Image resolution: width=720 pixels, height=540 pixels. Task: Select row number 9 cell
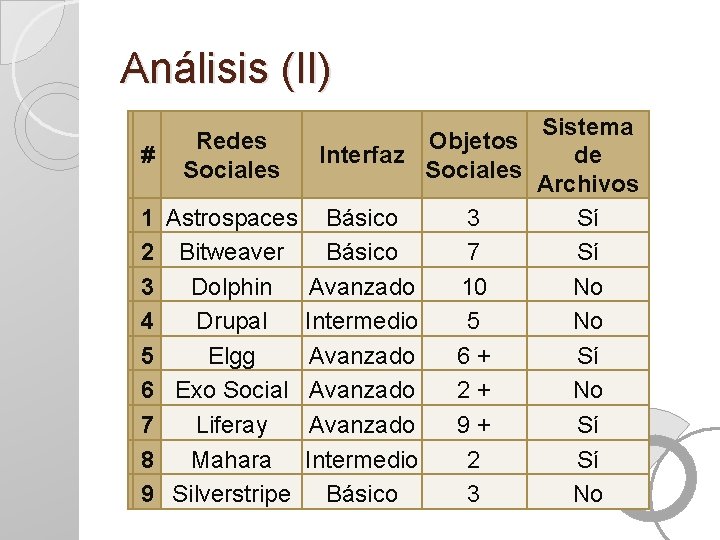pyautogui.click(x=147, y=494)
